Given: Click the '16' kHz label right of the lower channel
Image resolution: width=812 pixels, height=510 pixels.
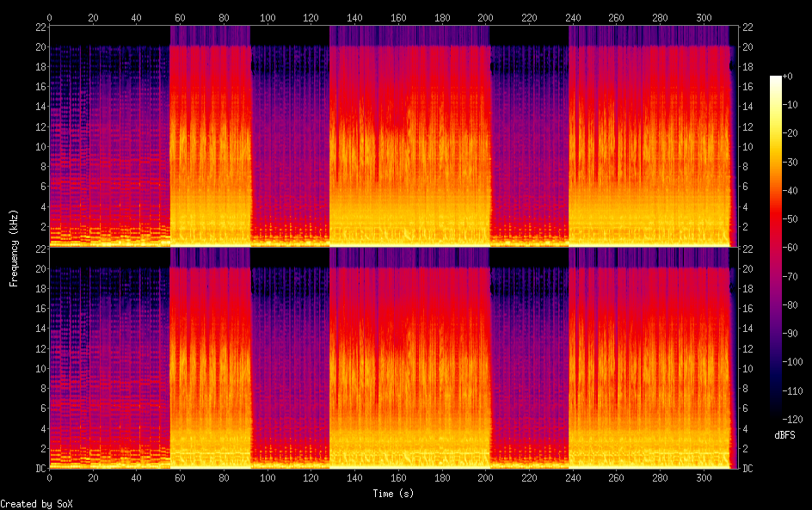Looking at the screenshot, I should (x=748, y=309).
